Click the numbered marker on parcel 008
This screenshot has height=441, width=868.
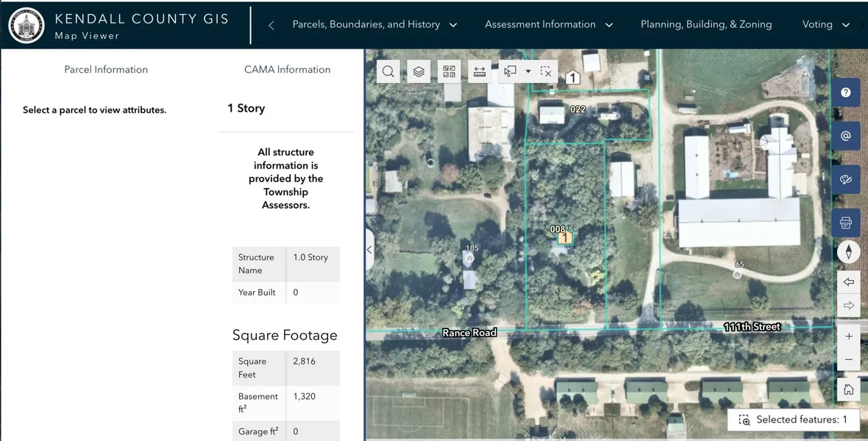[564, 237]
